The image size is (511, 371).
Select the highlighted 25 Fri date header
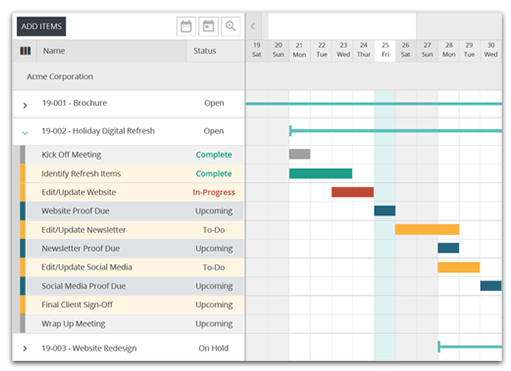pyautogui.click(x=385, y=50)
